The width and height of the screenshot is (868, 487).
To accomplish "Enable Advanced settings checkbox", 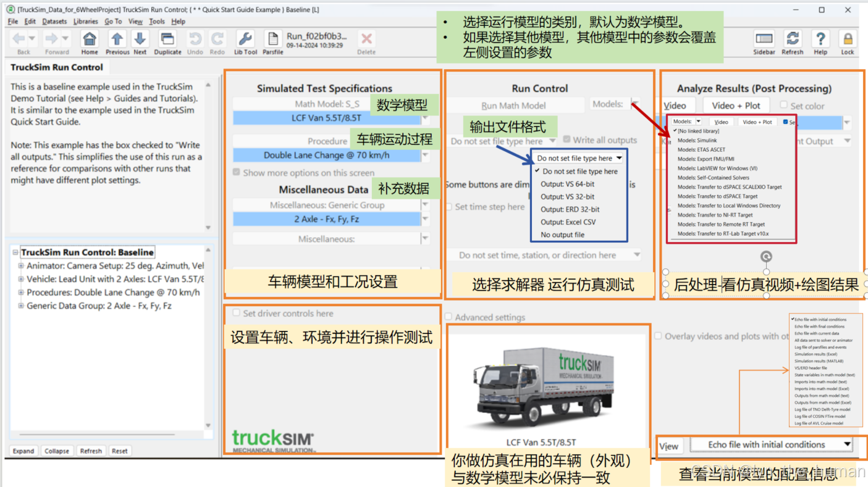I will (x=449, y=317).
